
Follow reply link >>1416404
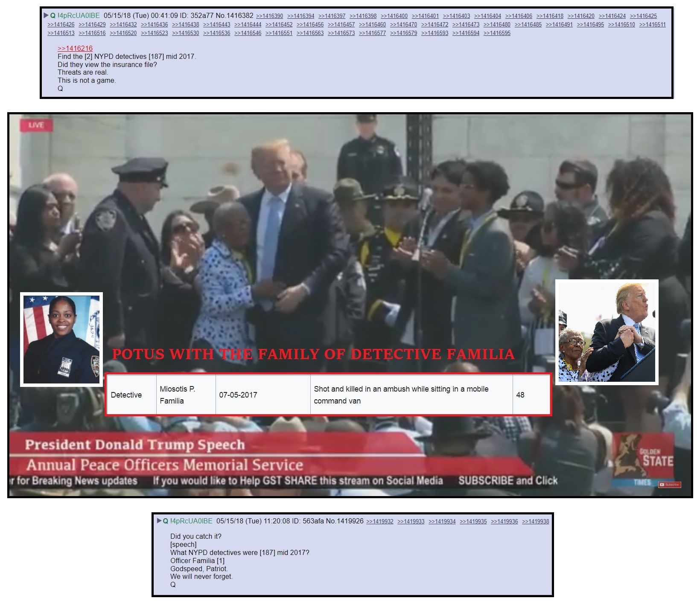[487, 16]
